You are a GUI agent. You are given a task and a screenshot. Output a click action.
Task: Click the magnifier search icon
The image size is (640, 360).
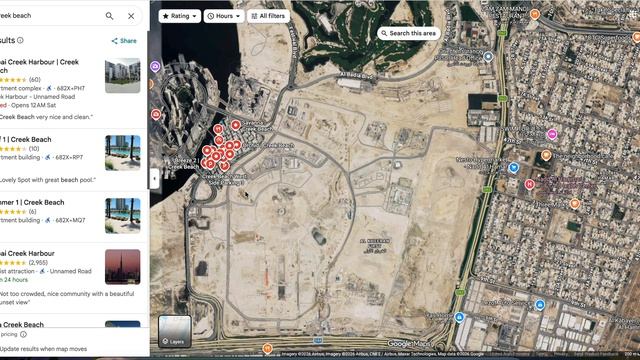[x=109, y=16]
